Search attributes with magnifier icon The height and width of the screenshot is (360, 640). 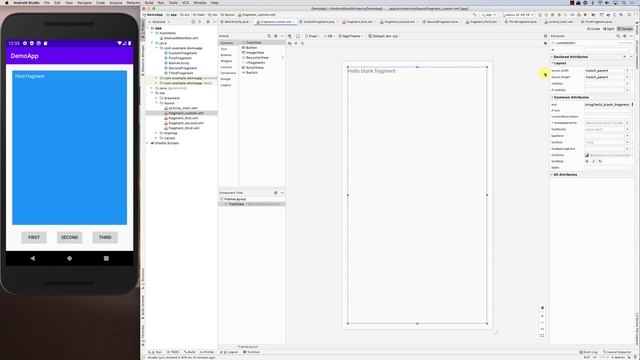coord(618,36)
